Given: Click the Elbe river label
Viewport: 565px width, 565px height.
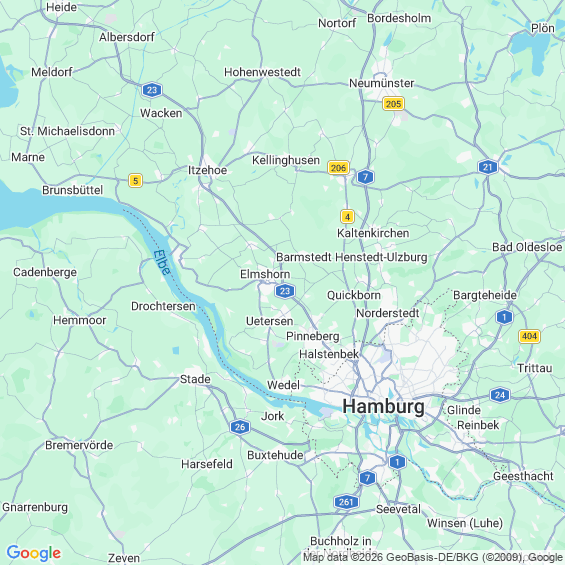Looking at the screenshot, I should pos(162,263).
